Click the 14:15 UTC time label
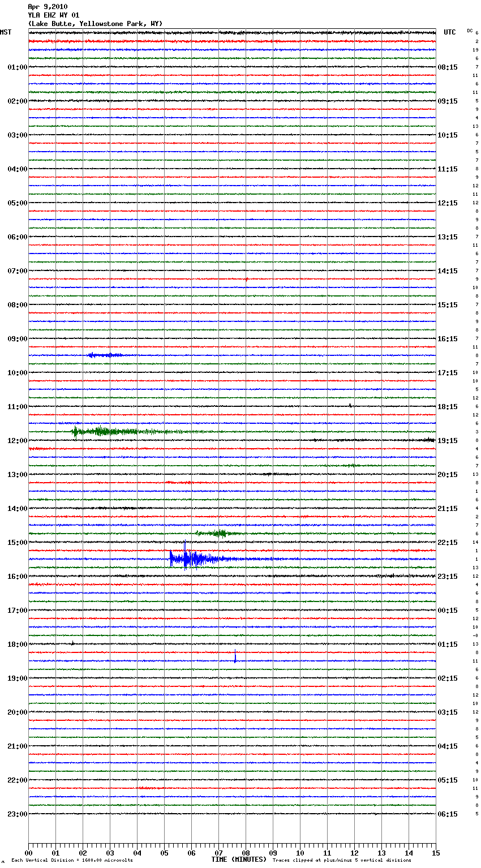481x868 pixels. (x=448, y=271)
